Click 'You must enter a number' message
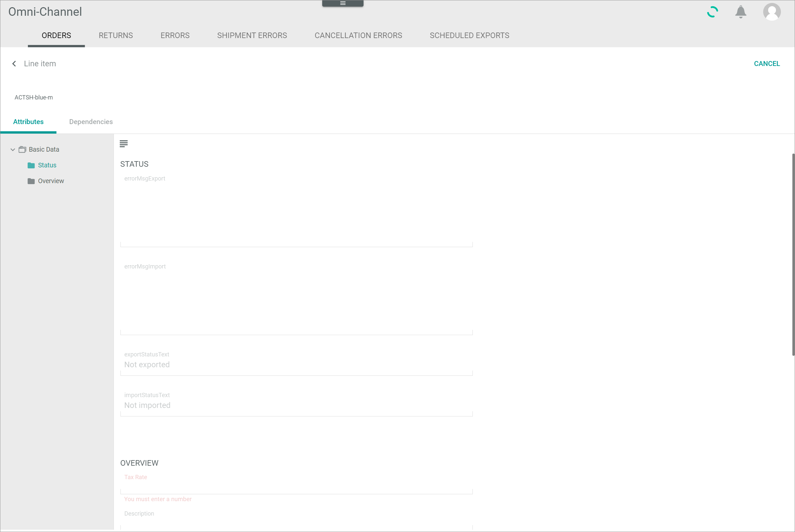Image resolution: width=795 pixels, height=532 pixels. tap(158, 500)
